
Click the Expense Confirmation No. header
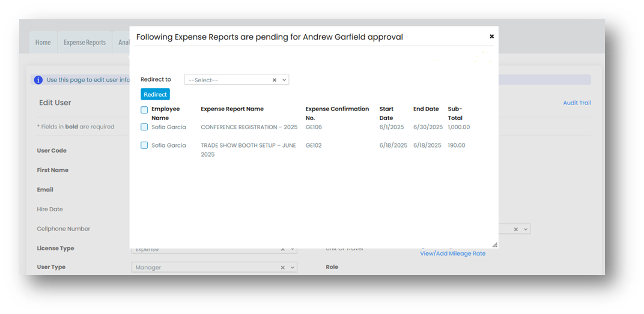[337, 113]
